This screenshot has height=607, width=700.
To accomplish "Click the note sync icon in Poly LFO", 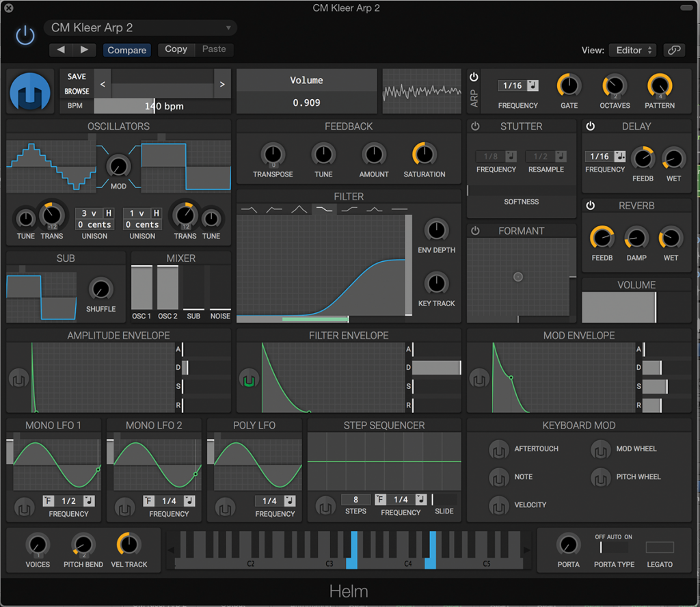I will click(290, 501).
